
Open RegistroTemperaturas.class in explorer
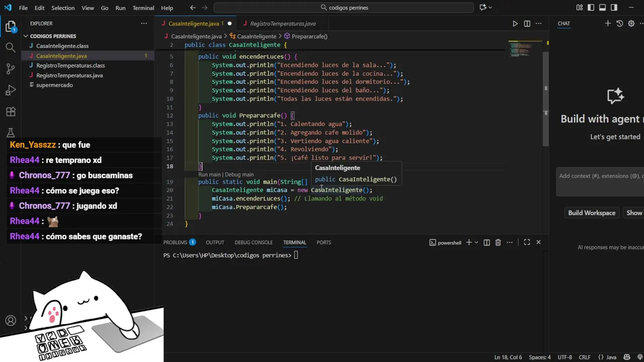pyautogui.click(x=70, y=65)
